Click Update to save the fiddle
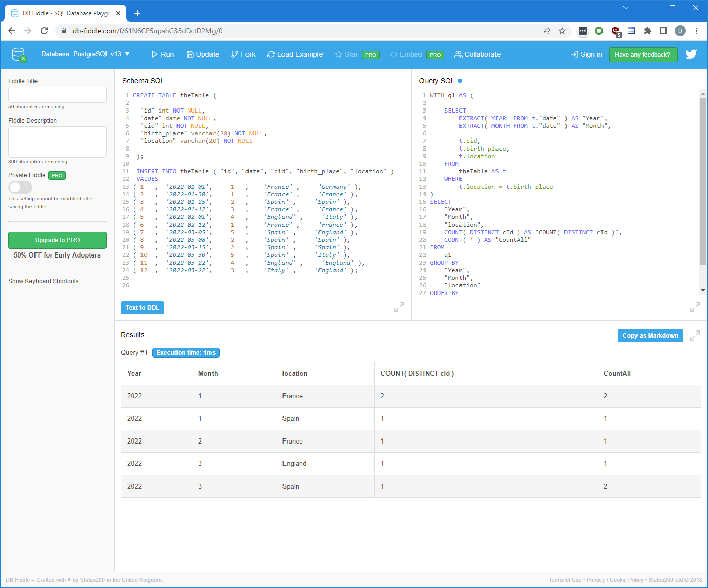 pos(203,54)
